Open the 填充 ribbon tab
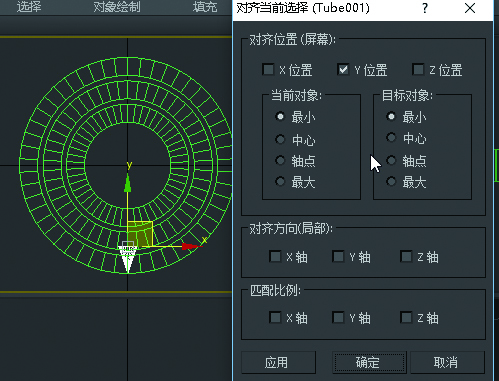This screenshot has height=381, width=499. pyautogui.click(x=205, y=7)
